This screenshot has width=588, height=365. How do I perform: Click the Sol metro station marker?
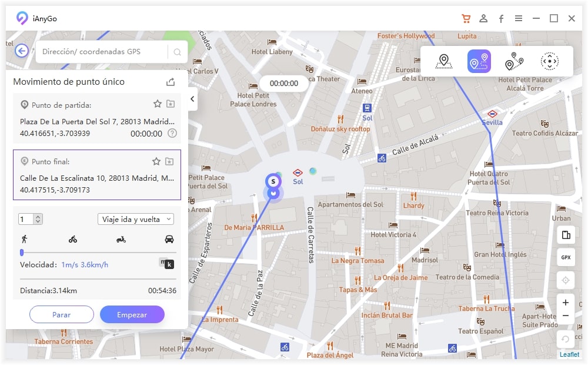[298, 173]
